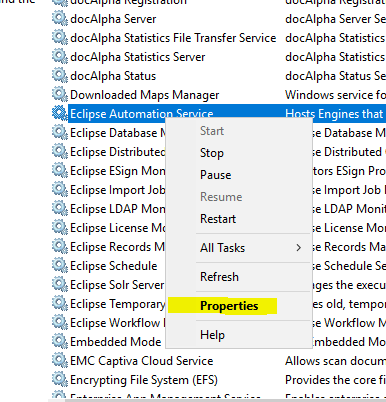This screenshot has height=402, width=386.
Task: Select Eclipse Import Job service name
Action: (x=118, y=190)
